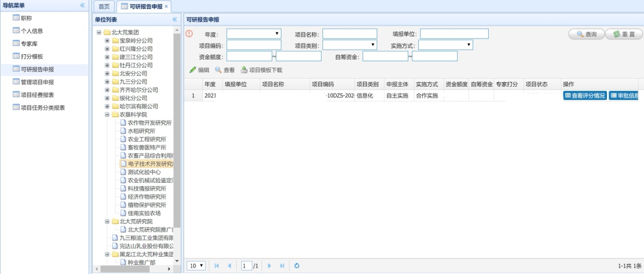Click the document icon of 水稻研究所
The image size is (644, 274).
click(123, 131)
